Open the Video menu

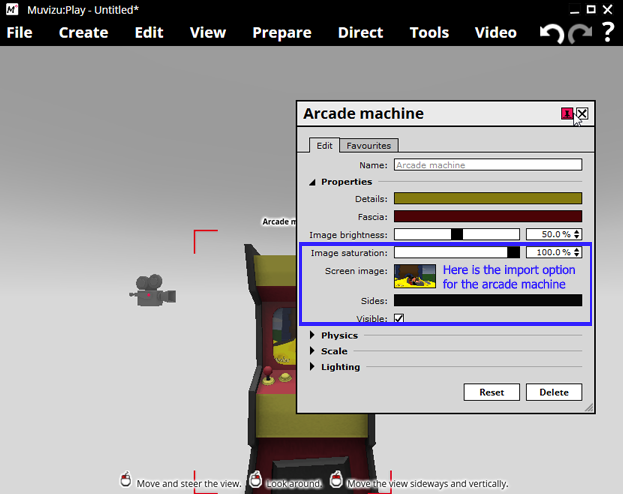click(x=495, y=33)
